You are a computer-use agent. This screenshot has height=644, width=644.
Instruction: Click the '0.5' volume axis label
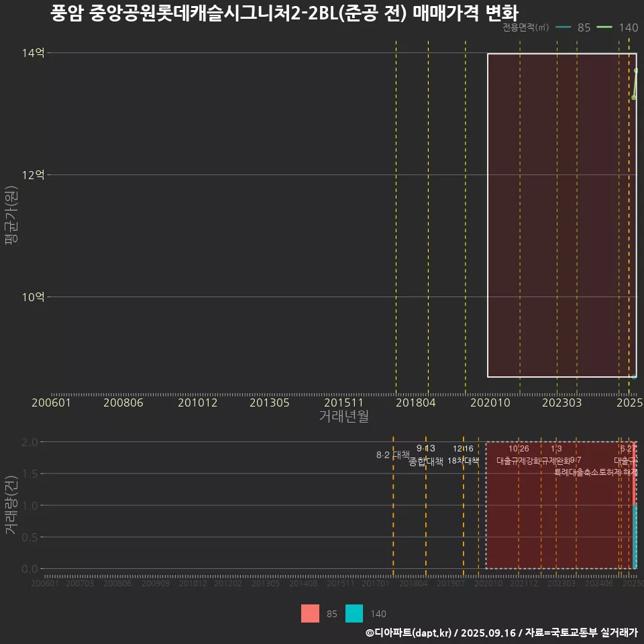pyautogui.click(x=30, y=537)
